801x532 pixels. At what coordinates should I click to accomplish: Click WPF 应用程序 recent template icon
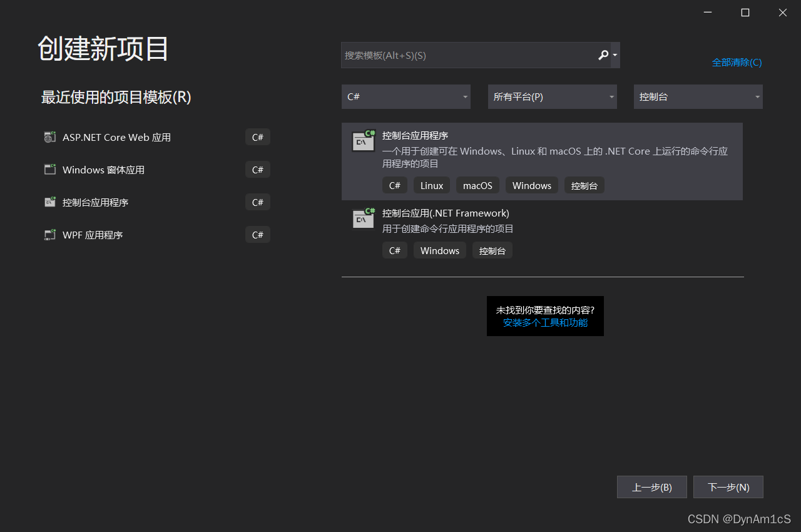(50, 235)
